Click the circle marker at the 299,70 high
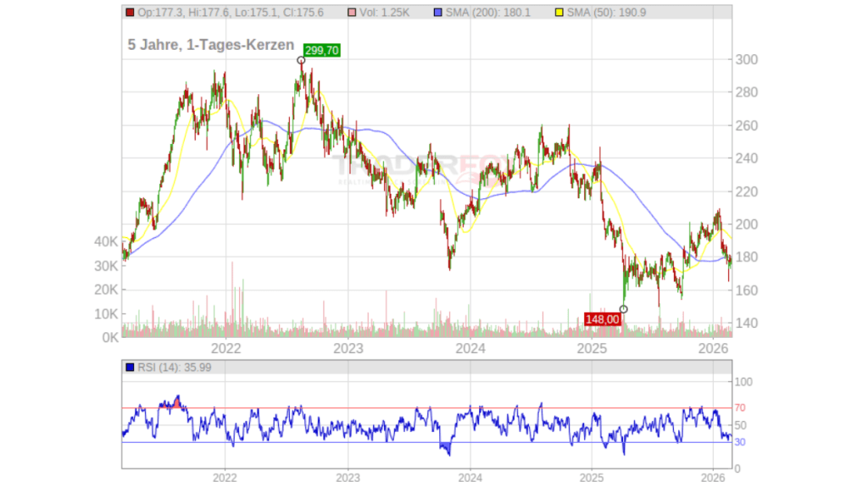868x487 pixels. (301, 59)
